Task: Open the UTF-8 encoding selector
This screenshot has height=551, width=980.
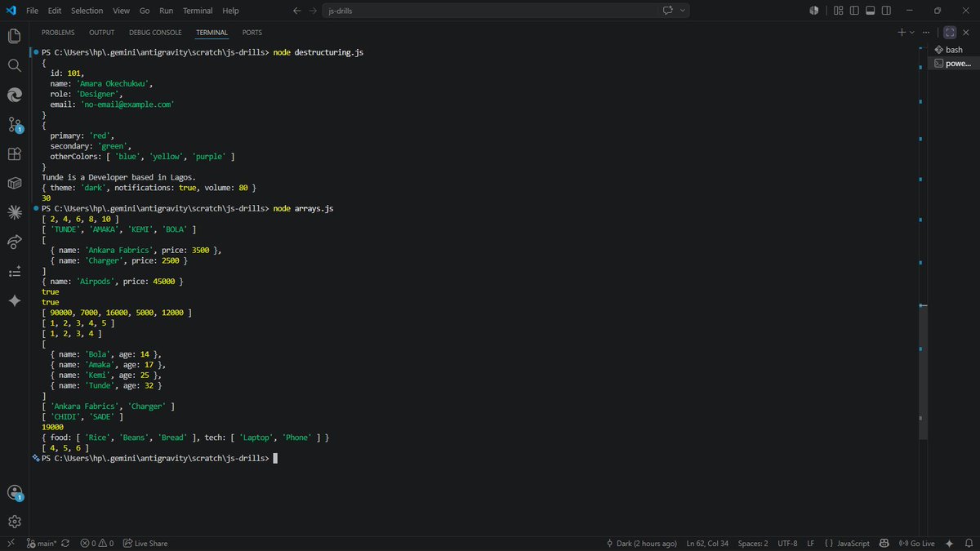Action: [x=787, y=543]
